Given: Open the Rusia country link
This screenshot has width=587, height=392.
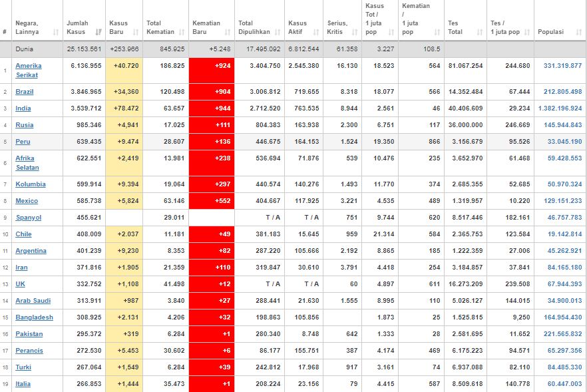Looking at the screenshot, I should tap(25, 125).
